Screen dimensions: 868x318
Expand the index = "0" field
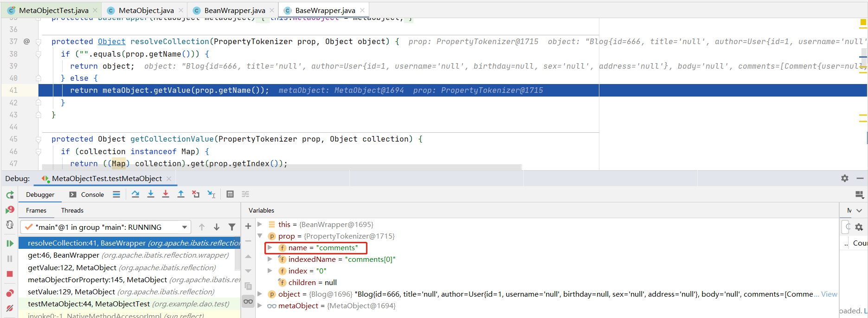[270, 271]
